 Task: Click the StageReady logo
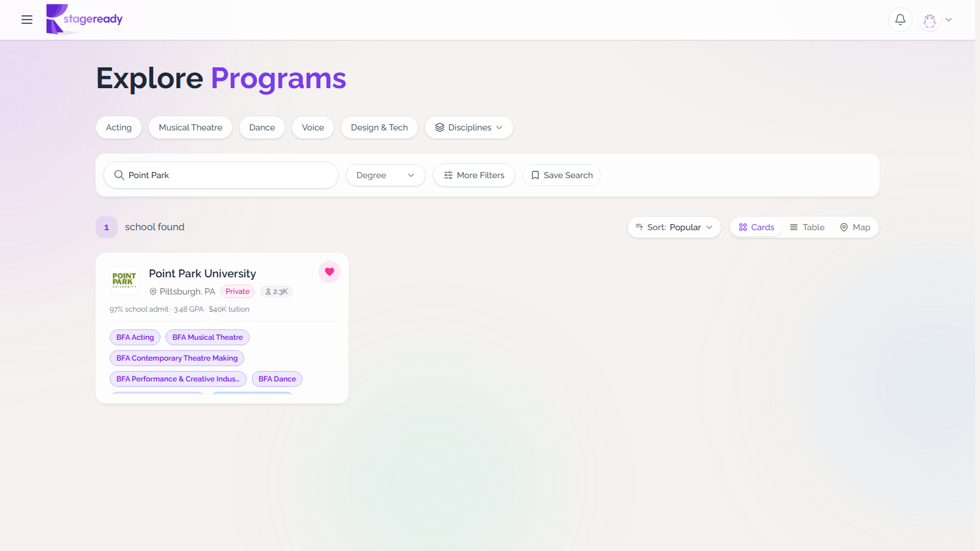coord(85,20)
